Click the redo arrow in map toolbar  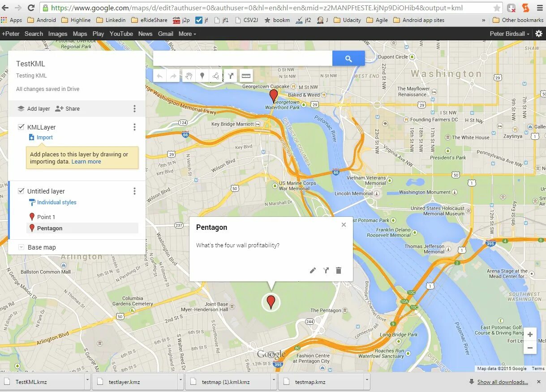coord(173,76)
